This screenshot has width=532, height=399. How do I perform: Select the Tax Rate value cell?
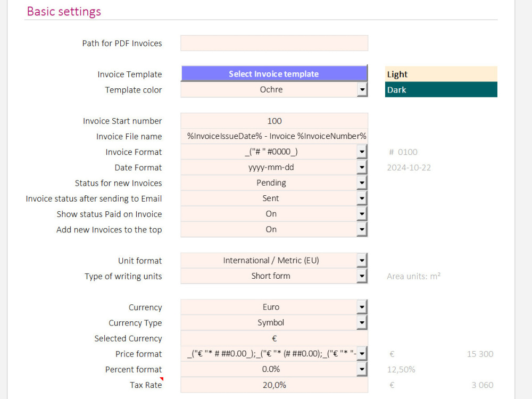tap(274, 385)
